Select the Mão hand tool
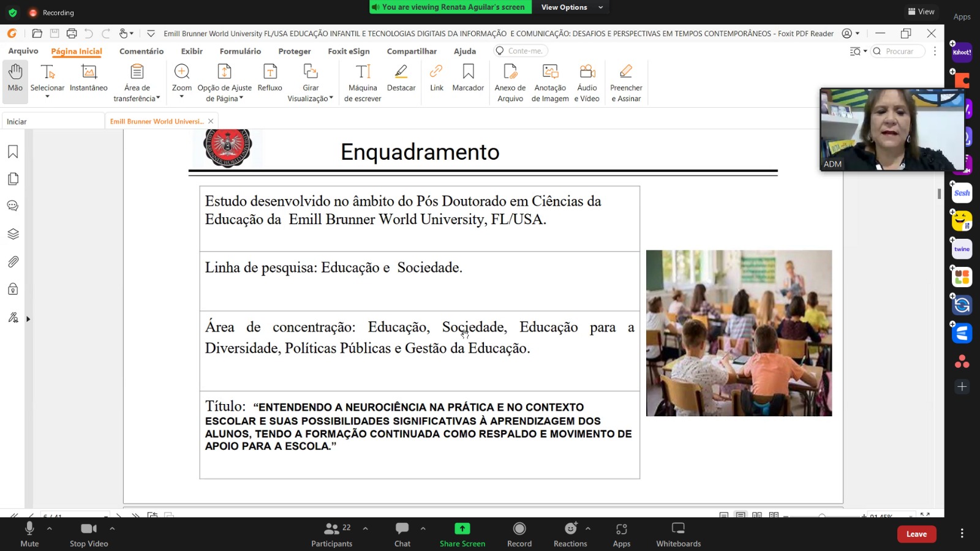This screenshot has width=980, height=551. 15,78
